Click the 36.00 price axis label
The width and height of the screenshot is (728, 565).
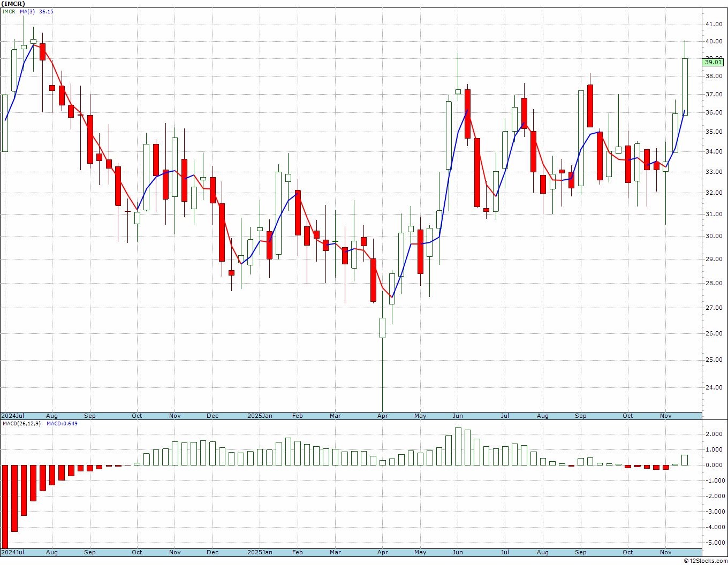coord(713,112)
